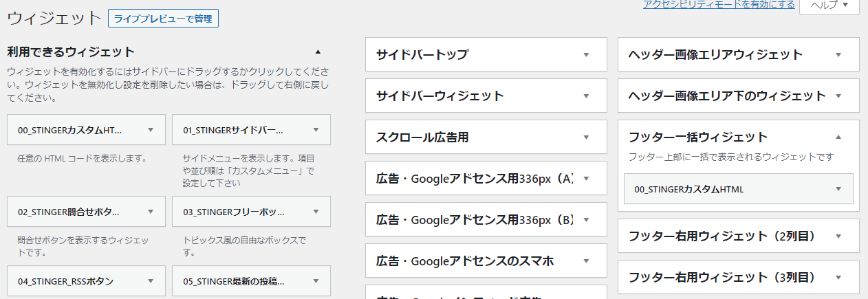Image resolution: width=868 pixels, height=299 pixels.
Task: Expand the 00_STINGERカスタムHT... available widget
Action: coord(151,129)
